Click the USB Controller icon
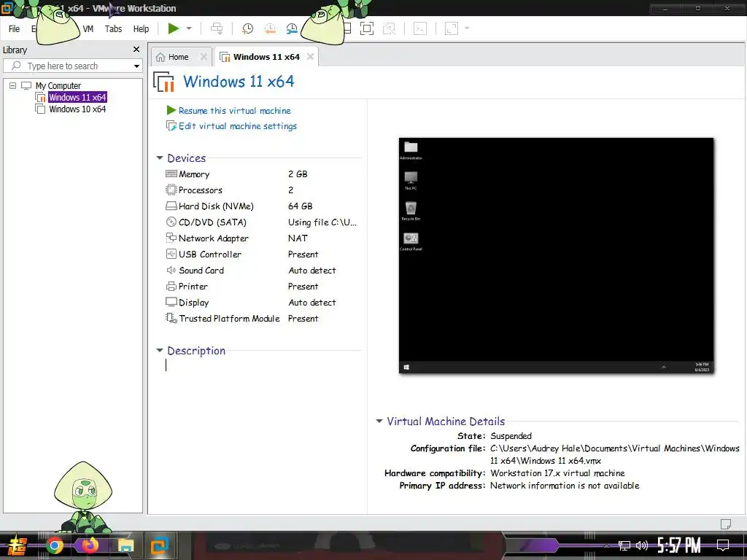747x560 pixels. point(171,254)
